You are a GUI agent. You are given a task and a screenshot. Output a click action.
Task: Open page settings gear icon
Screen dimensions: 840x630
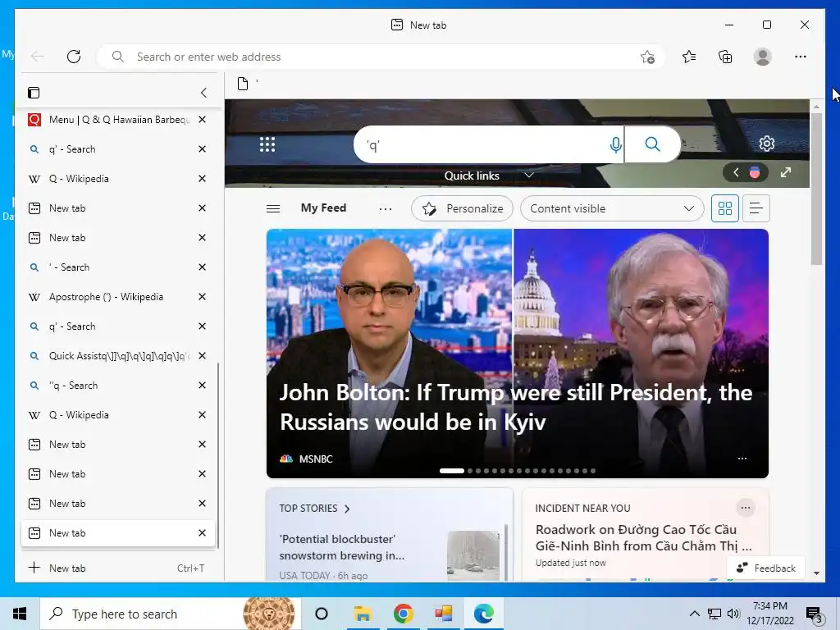(767, 144)
